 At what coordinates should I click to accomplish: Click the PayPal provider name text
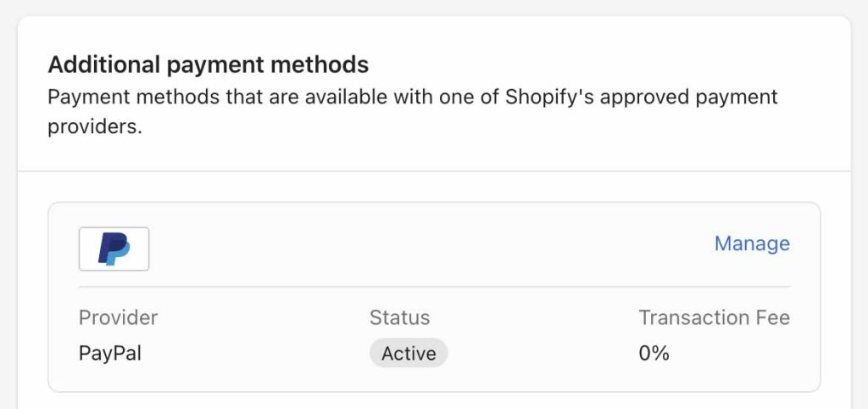click(x=110, y=353)
